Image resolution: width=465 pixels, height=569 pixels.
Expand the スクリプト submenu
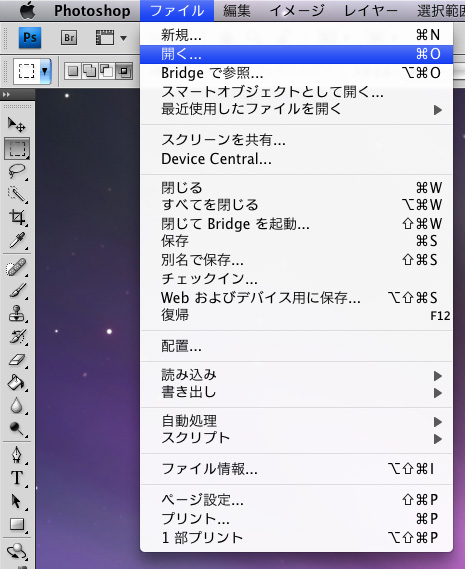(297, 438)
